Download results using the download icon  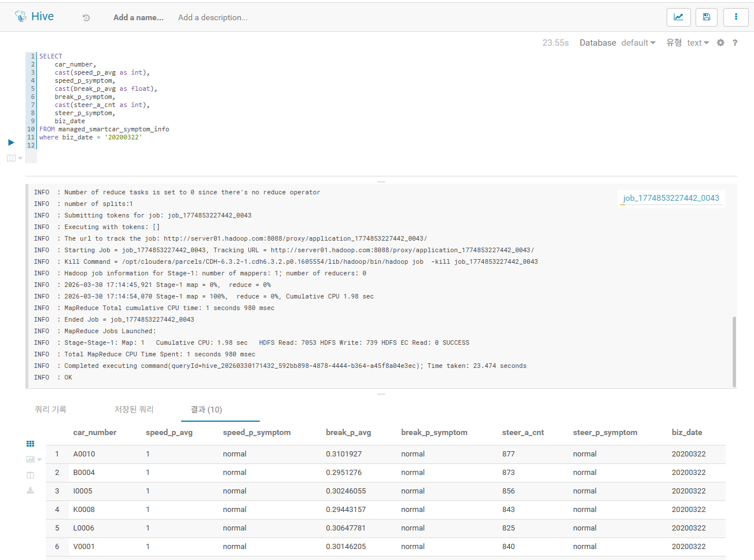point(31,491)
